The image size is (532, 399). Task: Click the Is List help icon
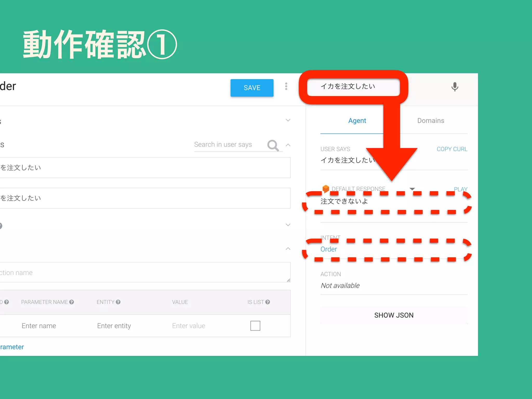[268, 302]
